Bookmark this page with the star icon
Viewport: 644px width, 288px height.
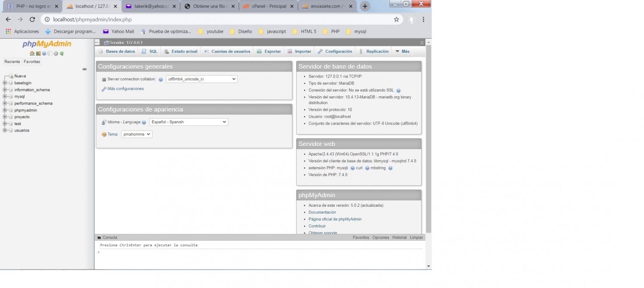pyautogui.click(x=396, y=19)
